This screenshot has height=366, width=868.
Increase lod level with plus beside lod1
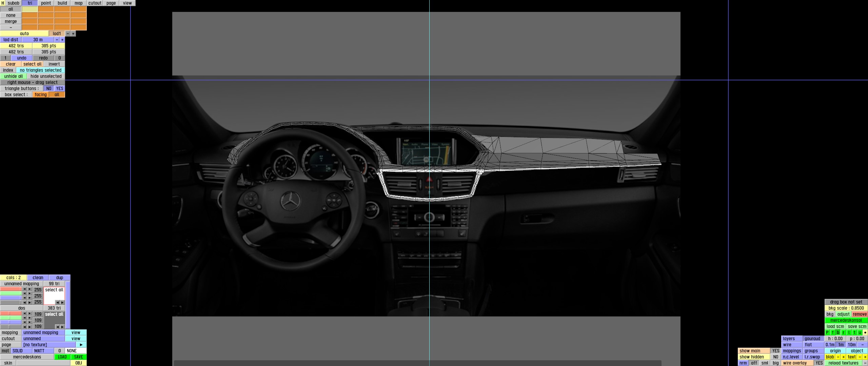73,34
